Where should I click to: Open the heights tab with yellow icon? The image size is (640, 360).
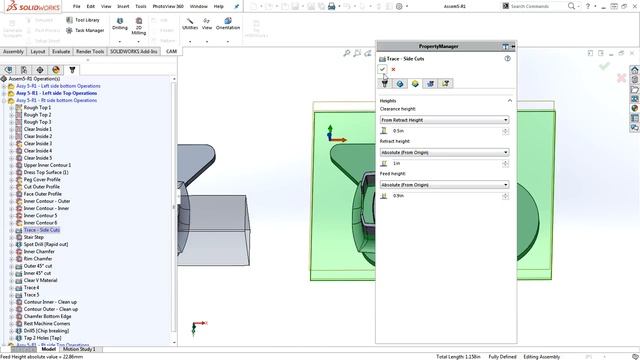pyautogui.click(x=415, y=84)
